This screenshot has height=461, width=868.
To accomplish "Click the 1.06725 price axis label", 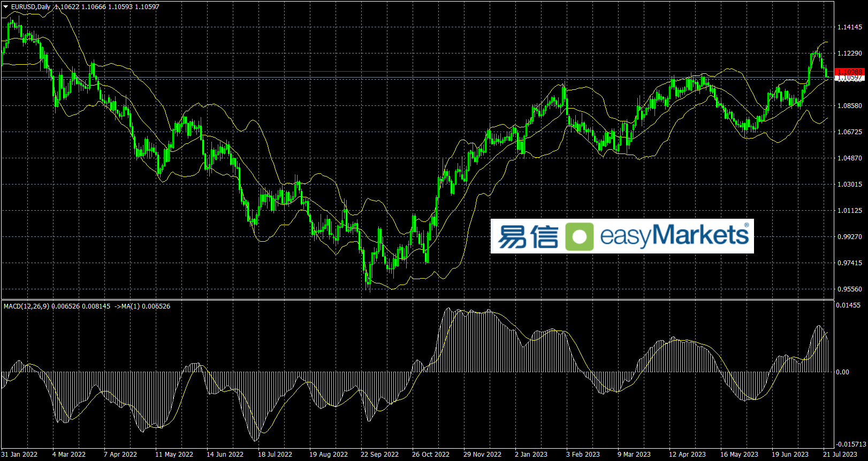I will [850, 132].
